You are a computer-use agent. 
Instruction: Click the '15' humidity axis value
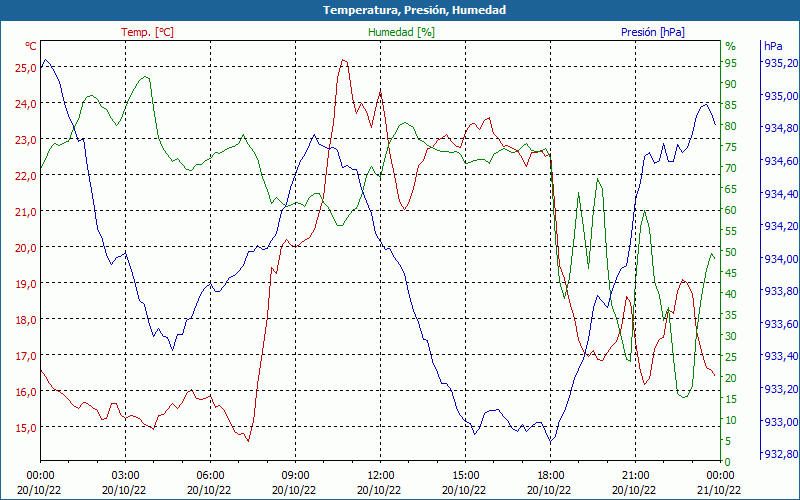731,399
